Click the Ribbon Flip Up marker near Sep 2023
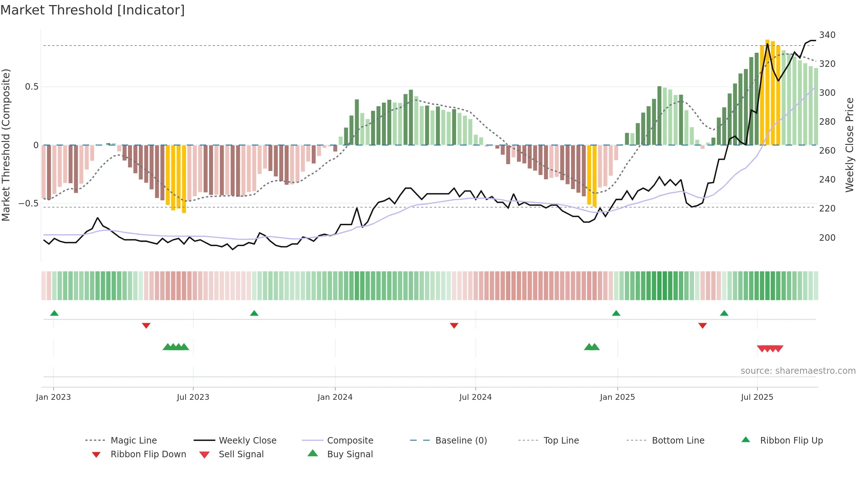 (254, 313)
